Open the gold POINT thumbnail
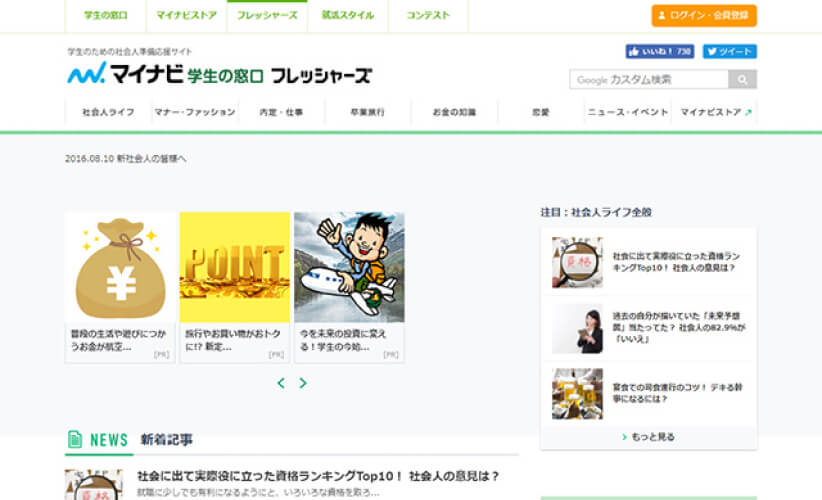This screenshot has height=500, width=822. 235,267
